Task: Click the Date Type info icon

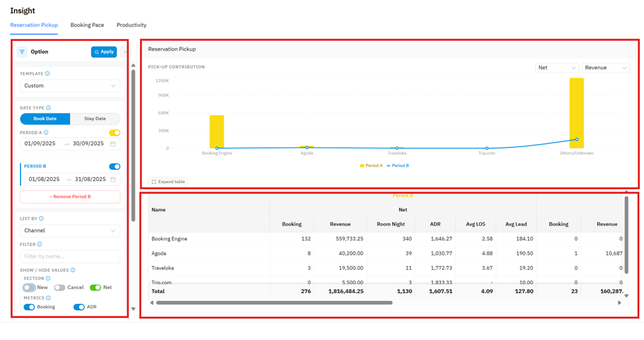Action: [x=48, y=108]
